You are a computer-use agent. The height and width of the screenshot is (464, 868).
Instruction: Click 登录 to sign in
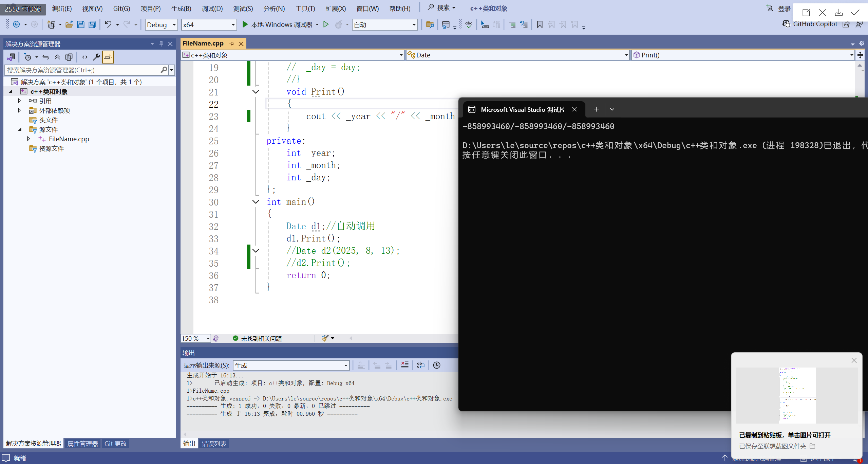tap(784, 9)
